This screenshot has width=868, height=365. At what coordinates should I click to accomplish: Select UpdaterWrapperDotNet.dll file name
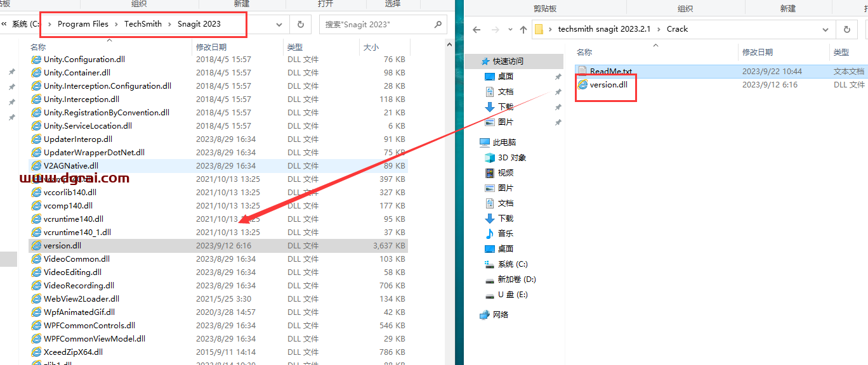[x=94, y=153]
